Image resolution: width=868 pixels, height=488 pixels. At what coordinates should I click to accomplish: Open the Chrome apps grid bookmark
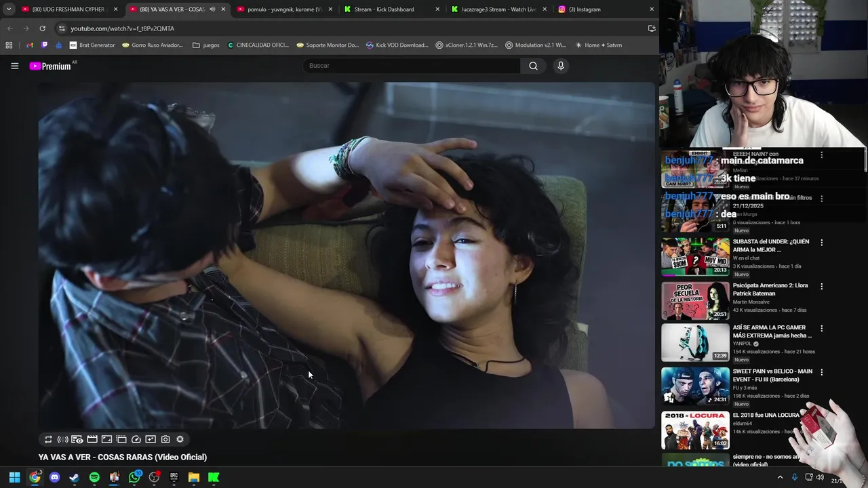[x=9, y=45]
